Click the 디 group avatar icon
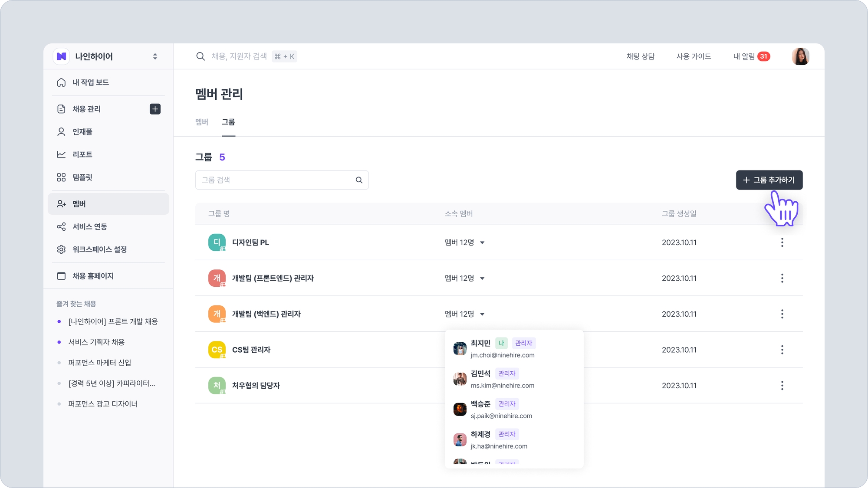868x488 pixels. tap(217, 242)
